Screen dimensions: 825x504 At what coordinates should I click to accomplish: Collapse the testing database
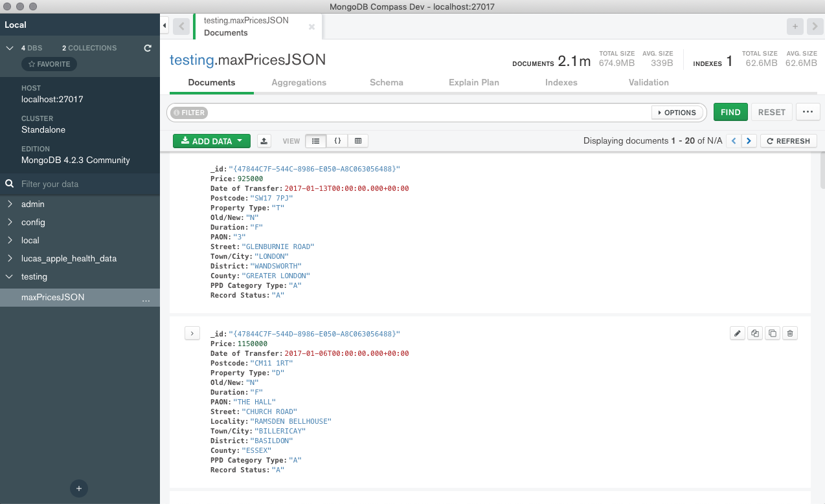pos(10,276)
